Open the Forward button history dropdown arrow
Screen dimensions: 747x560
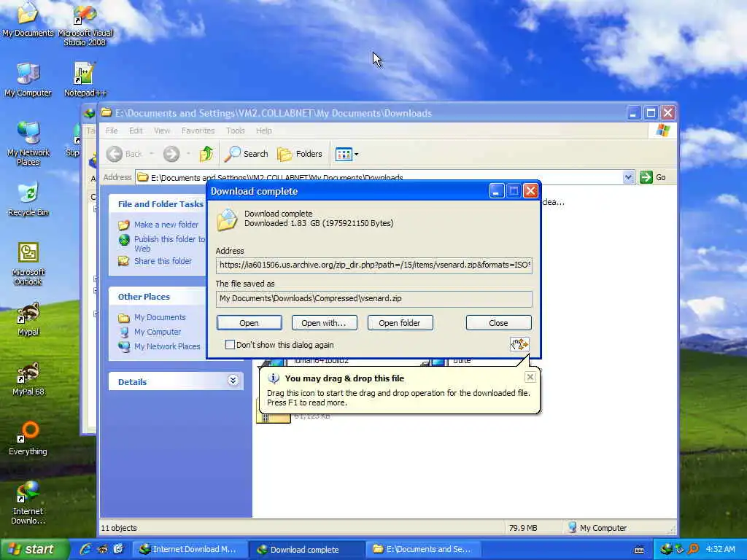188,153
